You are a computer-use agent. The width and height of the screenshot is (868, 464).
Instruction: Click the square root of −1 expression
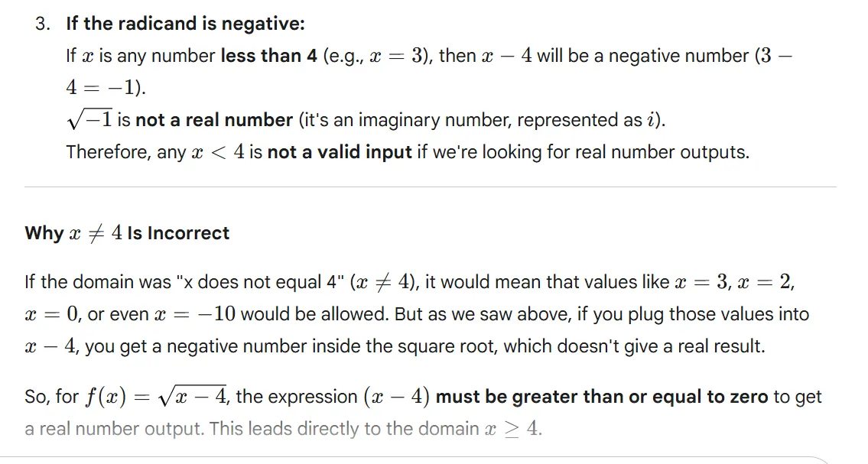click(89, 119)
